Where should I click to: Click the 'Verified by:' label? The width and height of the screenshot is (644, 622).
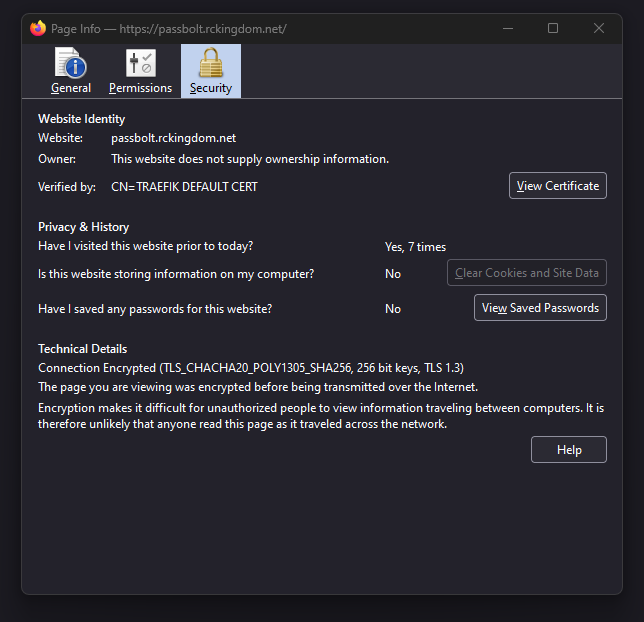(x=67, y=187)
